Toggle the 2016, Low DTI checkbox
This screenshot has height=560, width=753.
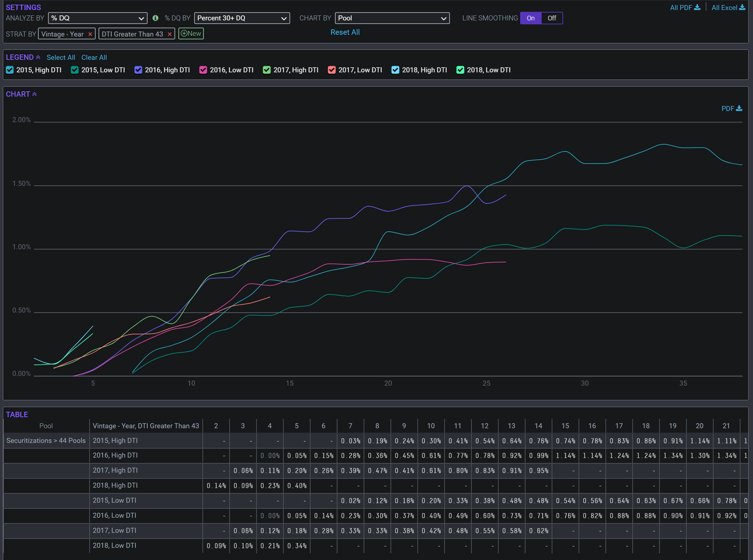click(x=203, y=70)
